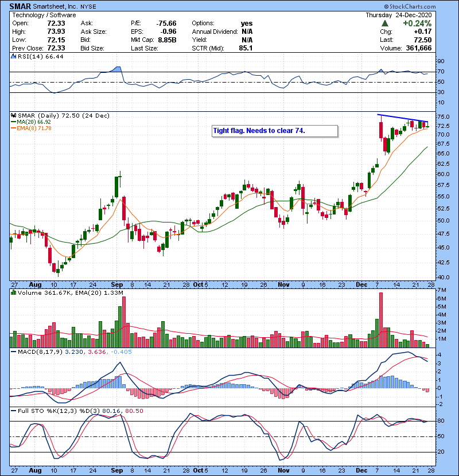Click the Oct label on price chart axis

tap(199, 285)
